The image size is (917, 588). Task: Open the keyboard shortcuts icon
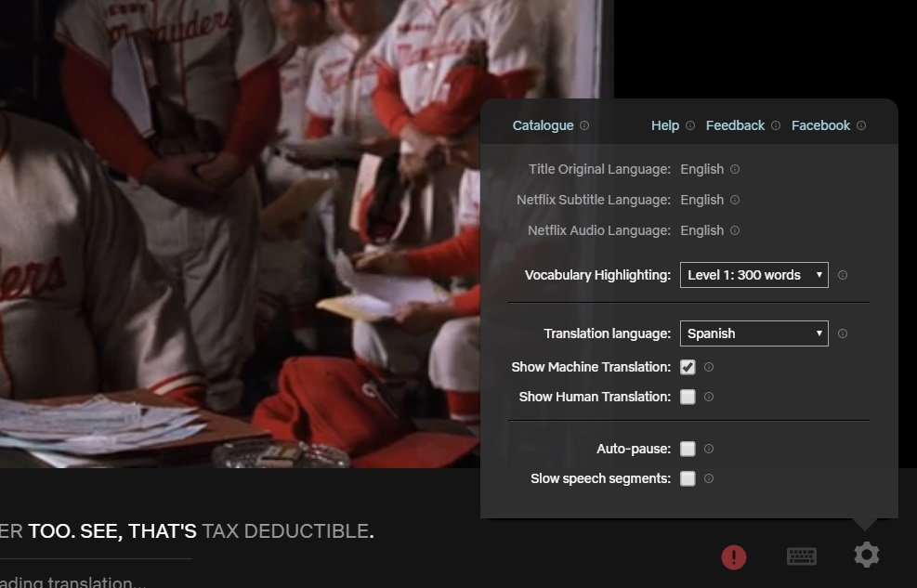[x=802, y=556]
